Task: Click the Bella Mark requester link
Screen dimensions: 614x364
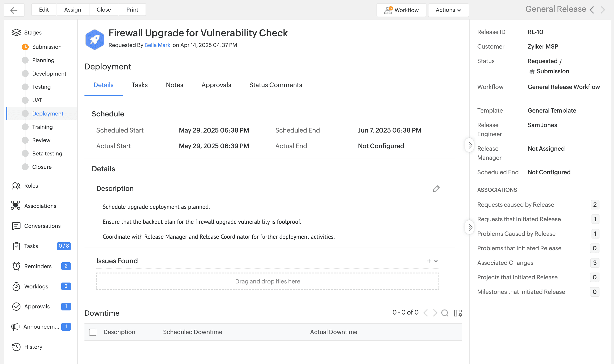Action: pos(157,45)
